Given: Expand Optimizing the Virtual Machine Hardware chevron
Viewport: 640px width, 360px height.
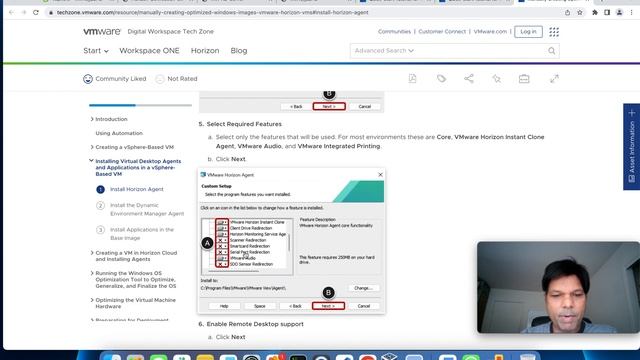Looking at the screenshot, I should (x=92, y=300).
